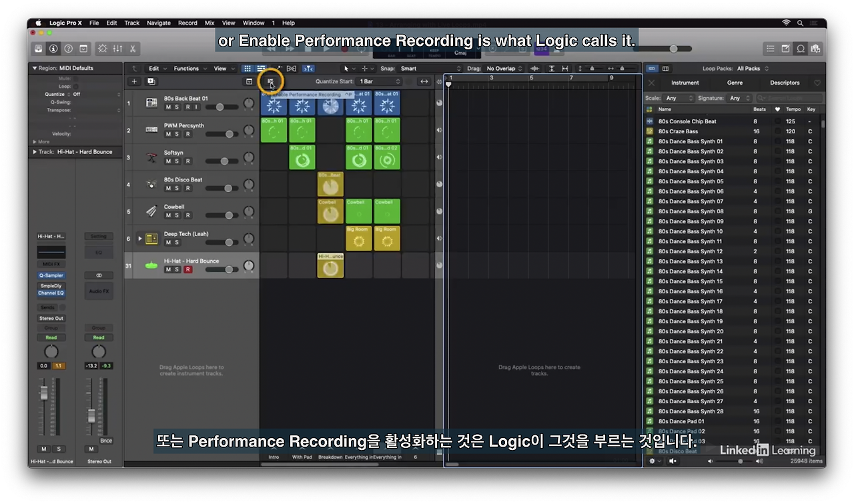Open the Mix menu
The image size is (854, 504).
coord(209,23)
